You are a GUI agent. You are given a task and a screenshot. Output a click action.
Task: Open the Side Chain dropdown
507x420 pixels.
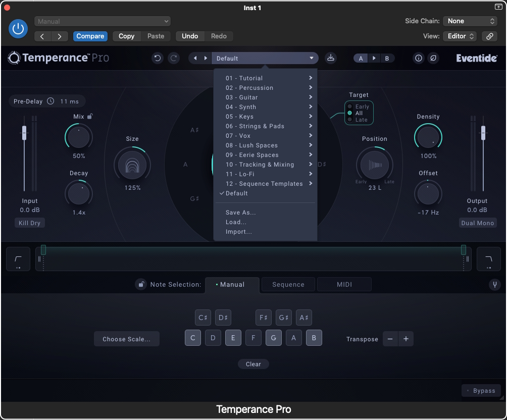point(470,21)
